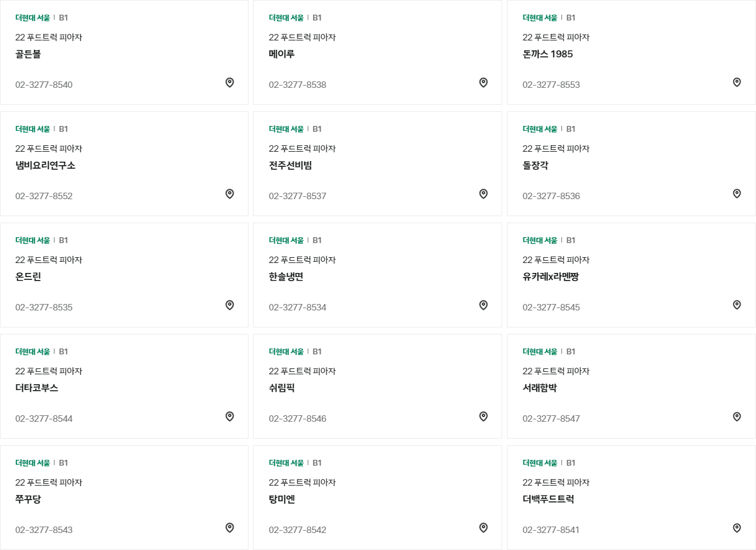The image size is (756, 550).
Task: Open map pin on 전주선비빔 card
Action: (x=483, y=194)
